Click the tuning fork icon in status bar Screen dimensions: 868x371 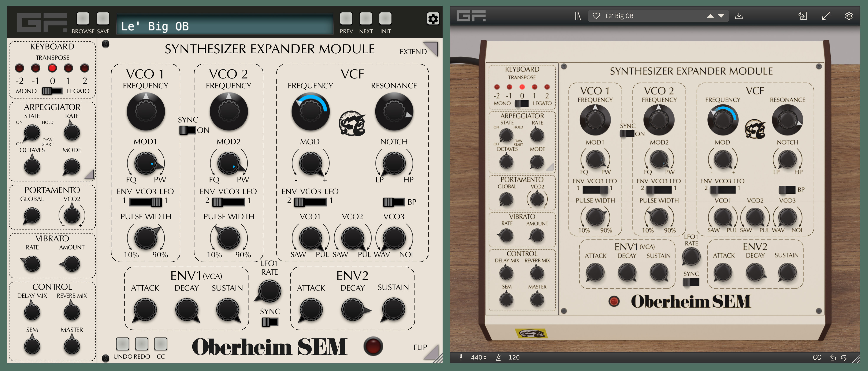click(x=461, y=357)
